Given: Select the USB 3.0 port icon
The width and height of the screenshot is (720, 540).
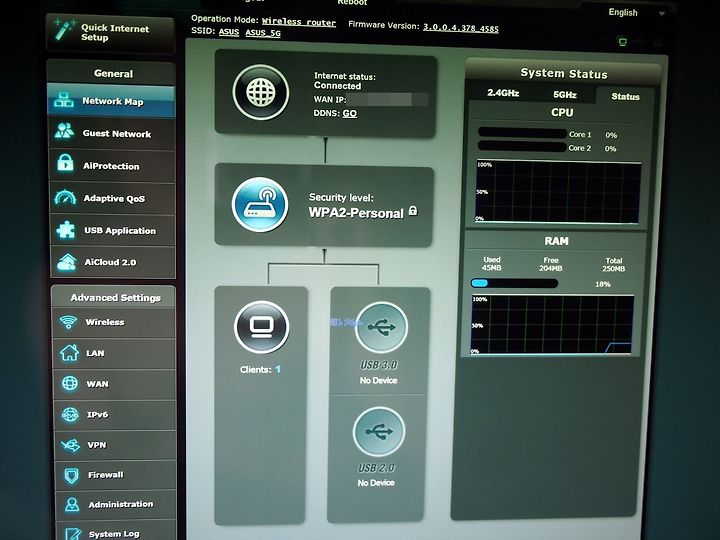Looking at the screenshot, I should [381, 327].
